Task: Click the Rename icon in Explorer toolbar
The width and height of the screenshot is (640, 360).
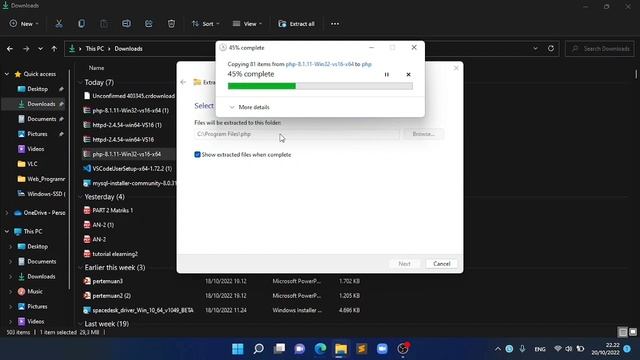Action: tap(127, 24)
